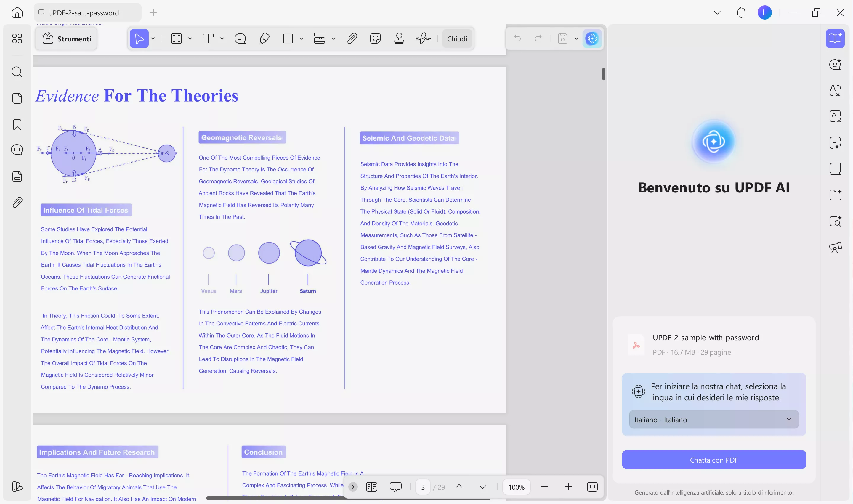Toggle the two-page reading view
This screenshot has width=853, height=504.
(372, 487)
